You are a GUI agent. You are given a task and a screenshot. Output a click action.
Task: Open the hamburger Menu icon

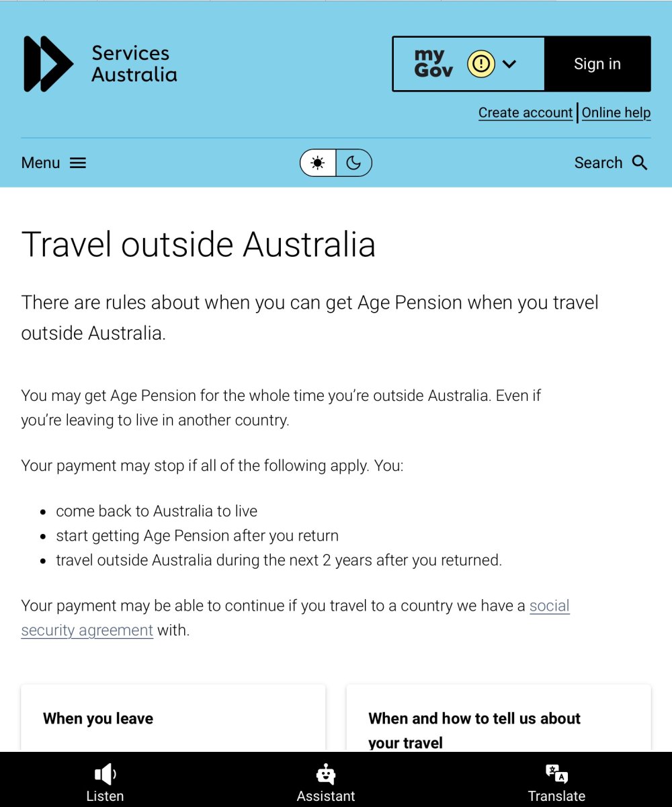78,163
